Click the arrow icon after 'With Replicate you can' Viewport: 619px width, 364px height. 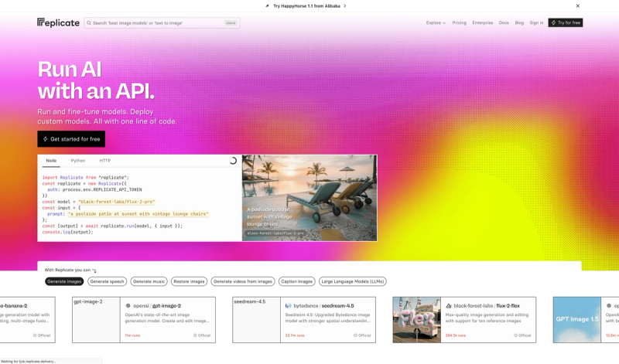click(x=94, y=270)
